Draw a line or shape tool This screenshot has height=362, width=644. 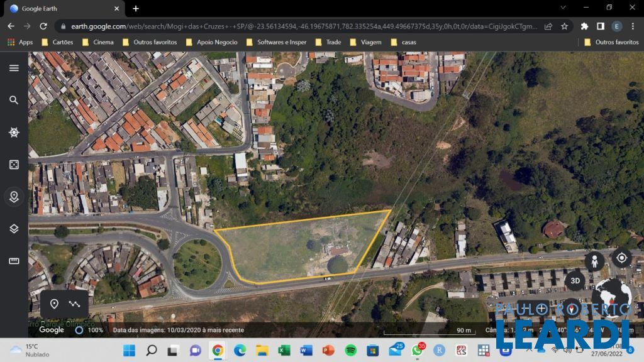pos(75,304)
